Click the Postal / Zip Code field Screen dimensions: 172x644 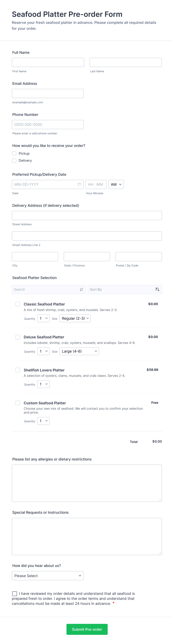[139, 257]
